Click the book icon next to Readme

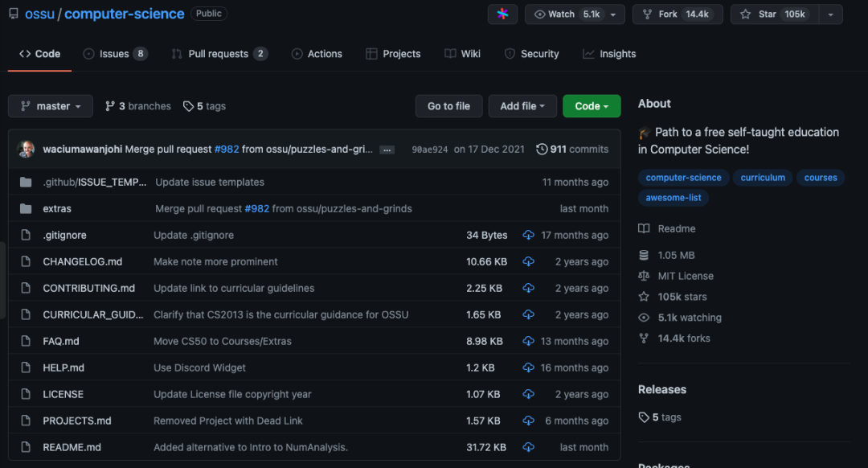[643, 228]
